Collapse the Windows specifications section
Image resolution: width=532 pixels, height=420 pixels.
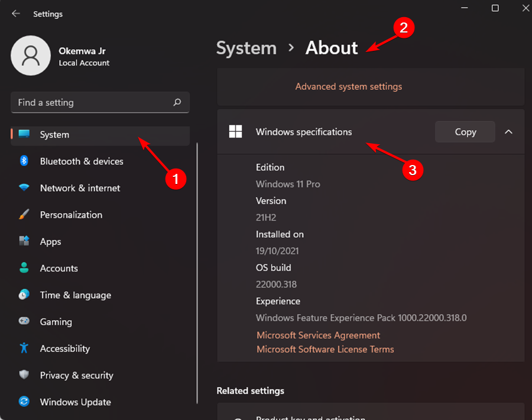point(508,131)
